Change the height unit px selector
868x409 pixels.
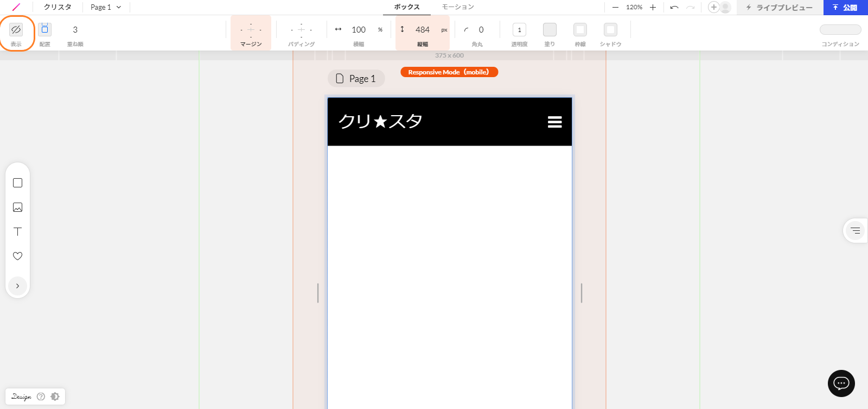[444, 30]
